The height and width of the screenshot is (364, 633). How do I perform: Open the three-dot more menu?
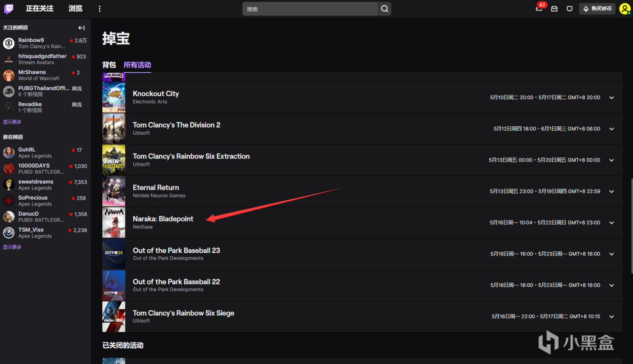coord(100,9)
